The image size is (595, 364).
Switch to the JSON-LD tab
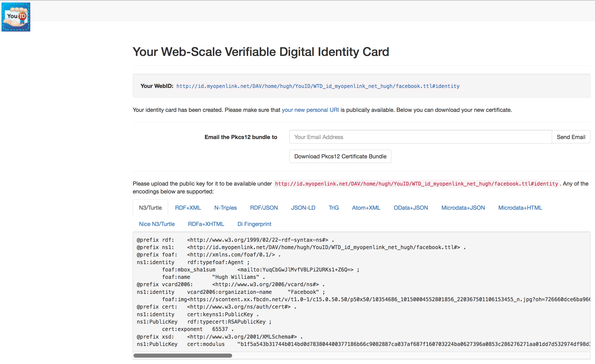tap(303, 208)
